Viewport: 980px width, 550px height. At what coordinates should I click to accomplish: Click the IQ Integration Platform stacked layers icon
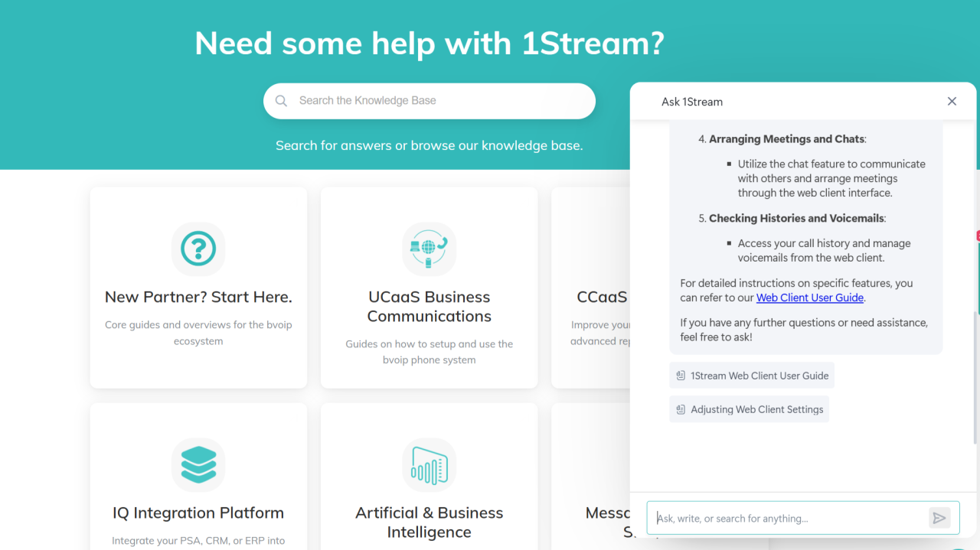click(198, 464)
